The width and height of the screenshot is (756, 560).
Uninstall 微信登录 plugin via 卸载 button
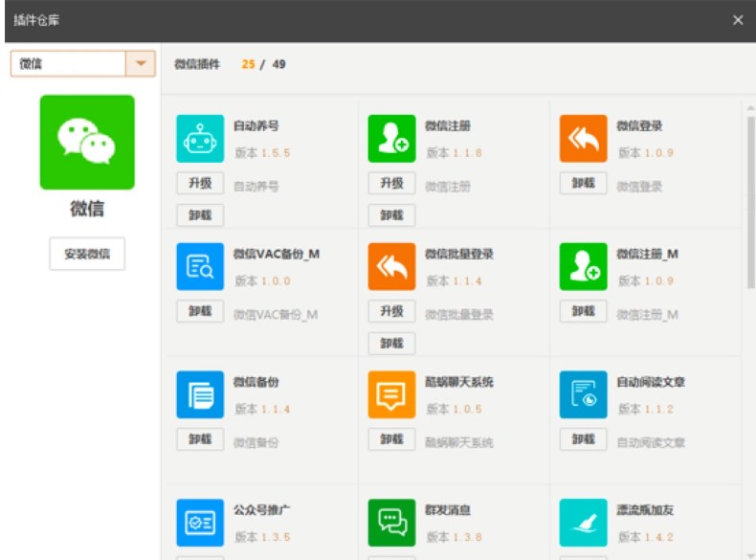coord(583,183)
